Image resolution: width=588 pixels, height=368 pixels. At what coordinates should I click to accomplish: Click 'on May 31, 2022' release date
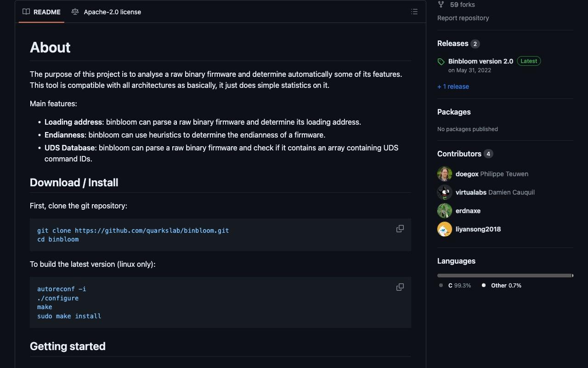click(x=469, y=70)
